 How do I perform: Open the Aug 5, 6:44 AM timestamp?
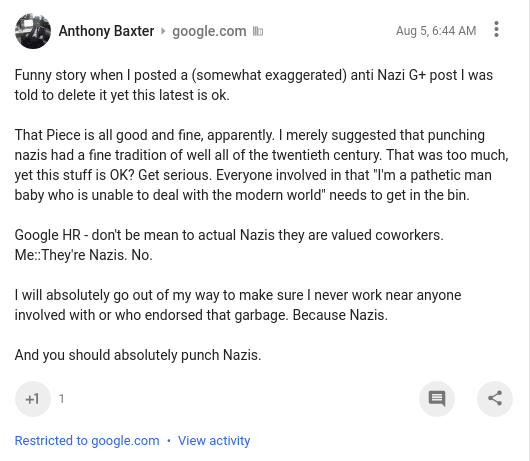[x=436, y=31]
